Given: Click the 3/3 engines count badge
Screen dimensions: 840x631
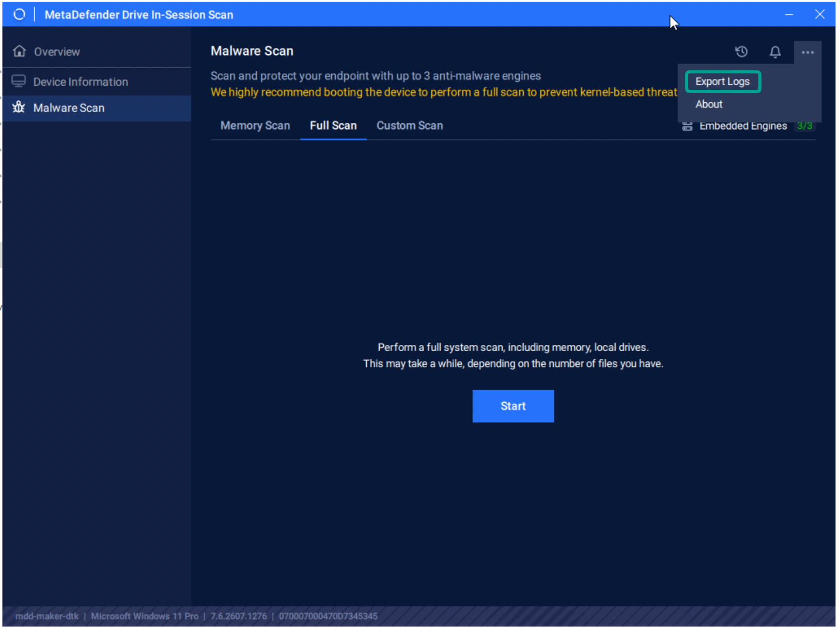Looking at the screenshot, I should 804,126.
